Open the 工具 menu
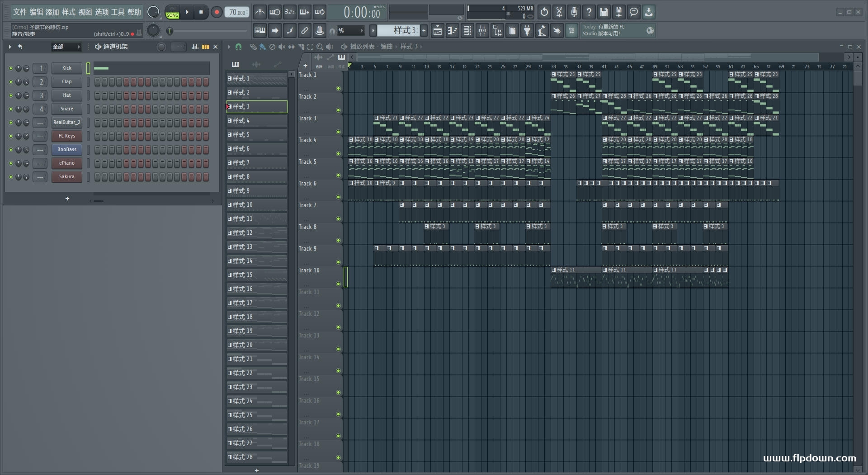The width and height of the screenshot is (868, 475). point(118,12)
